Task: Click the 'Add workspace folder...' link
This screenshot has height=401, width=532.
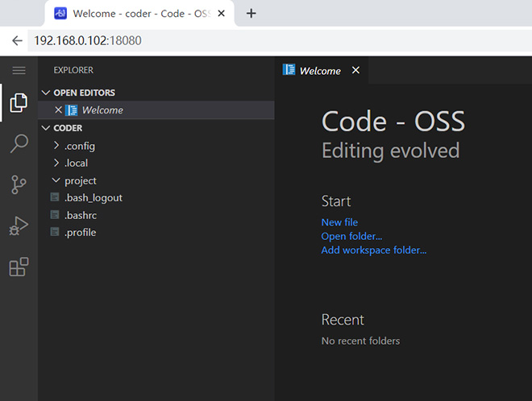Action: 374,250
